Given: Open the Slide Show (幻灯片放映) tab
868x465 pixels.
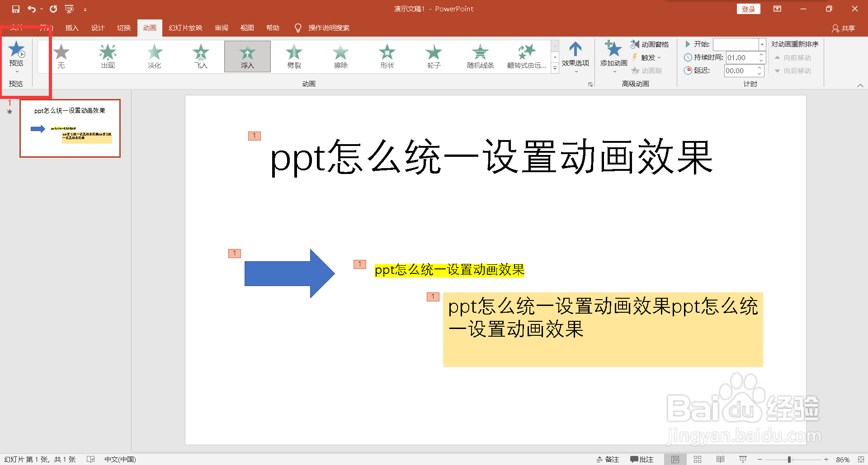Looking at the screenshot, I should [x=185, y=28].
